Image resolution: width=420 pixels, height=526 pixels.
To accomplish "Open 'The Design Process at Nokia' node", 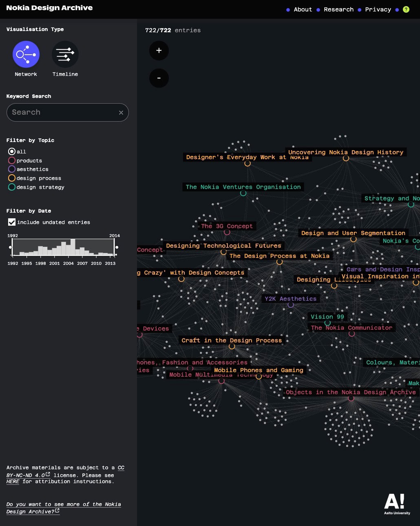I will tap(279, 262).
